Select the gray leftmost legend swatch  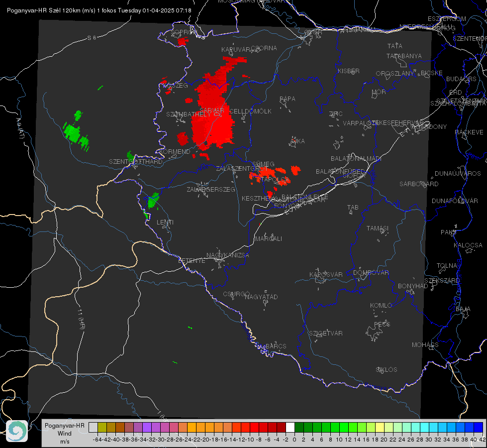[93, 427]
